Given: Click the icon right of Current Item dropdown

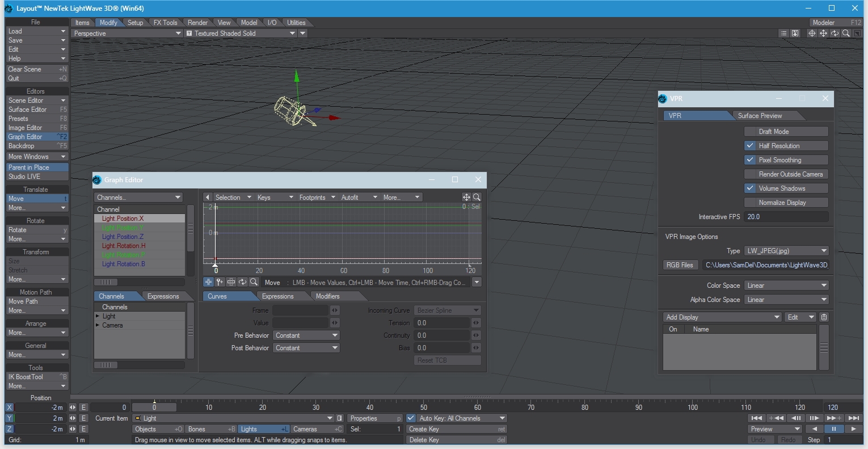Looking at the screenshot, I should click(x=340, y=418).
